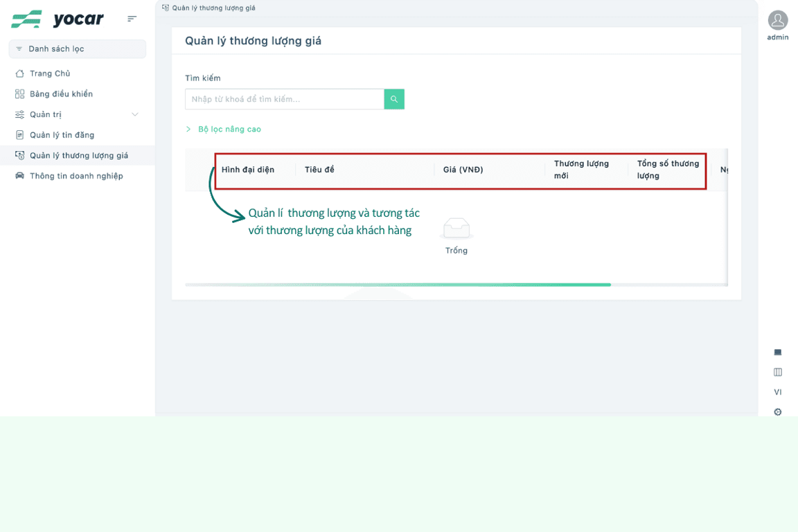
Task: Click the green search magnifier button
Action: click(394, 99)
